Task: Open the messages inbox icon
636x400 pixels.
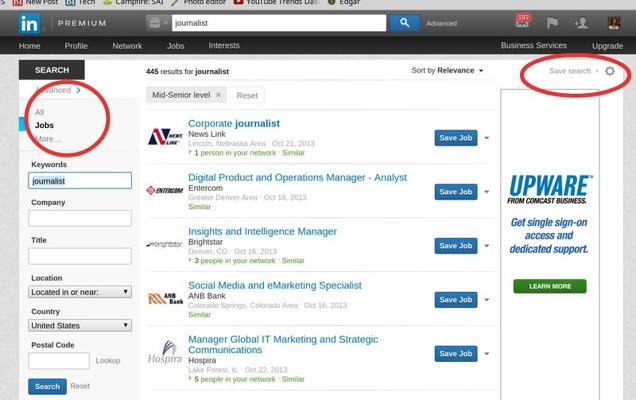Action: [523, 22]
